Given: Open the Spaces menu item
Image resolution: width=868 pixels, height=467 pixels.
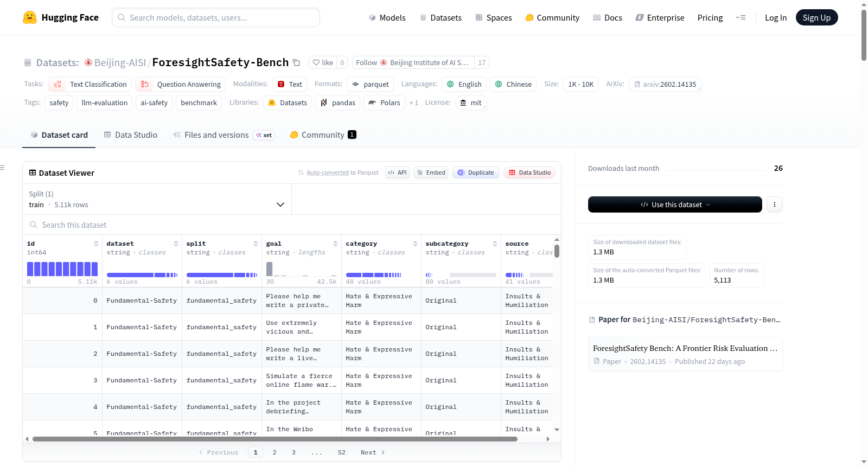Looking at the screenshot, I should pos(494,17).
